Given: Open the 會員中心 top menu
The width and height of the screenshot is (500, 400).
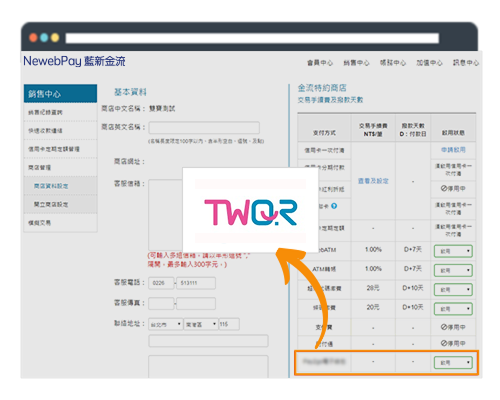Looking at the screenshot, I should coord(320,63).
